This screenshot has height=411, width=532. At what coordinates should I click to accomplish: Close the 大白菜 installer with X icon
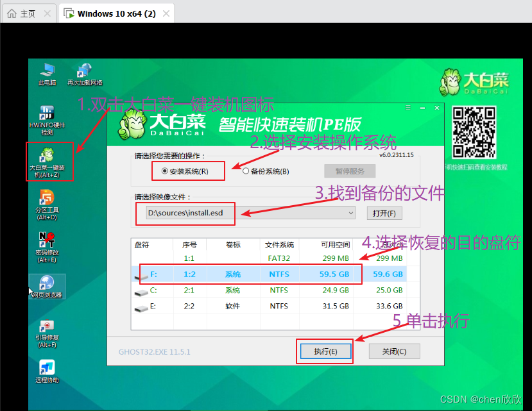[437, 108]
